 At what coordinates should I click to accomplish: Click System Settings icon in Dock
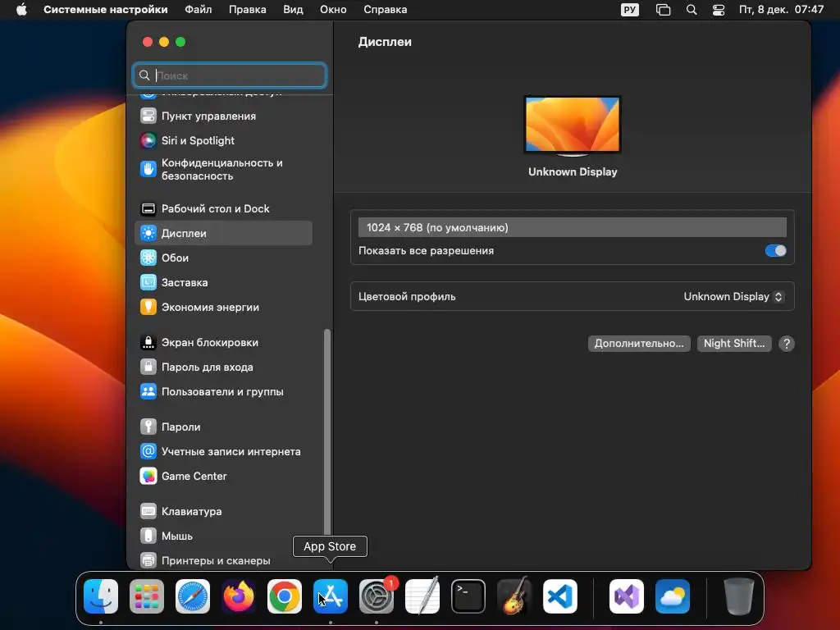tap(376, 596)
